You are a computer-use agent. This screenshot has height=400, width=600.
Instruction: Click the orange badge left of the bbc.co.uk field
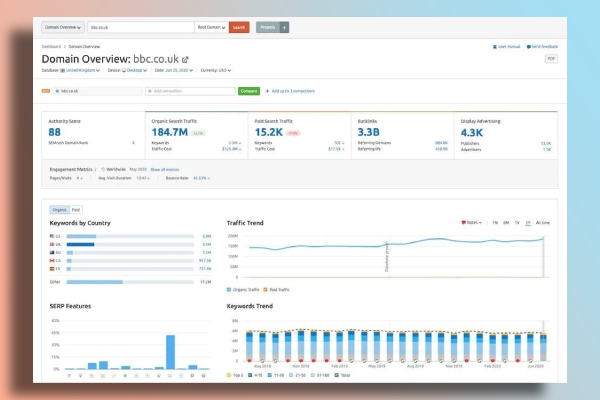pyautogui.click(x=46, y=91)
